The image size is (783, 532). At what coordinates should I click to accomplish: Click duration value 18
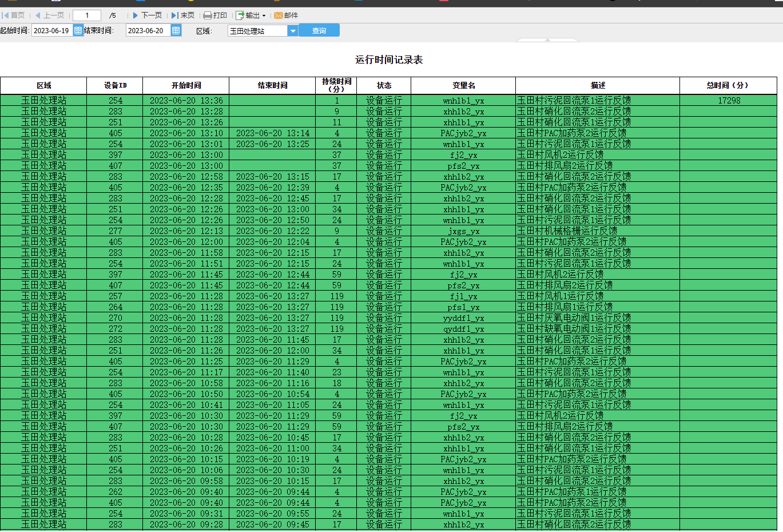[x=337, y=383]
